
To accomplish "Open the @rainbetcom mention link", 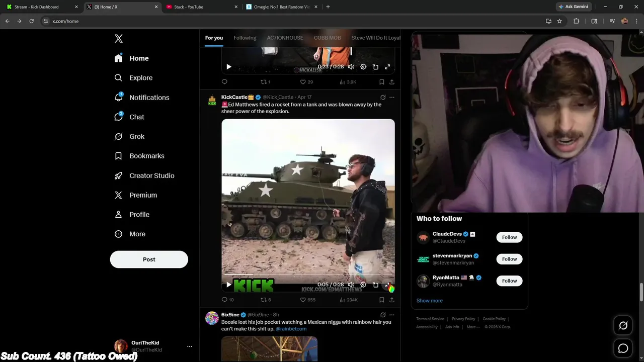I will click(x=291, y=329).
